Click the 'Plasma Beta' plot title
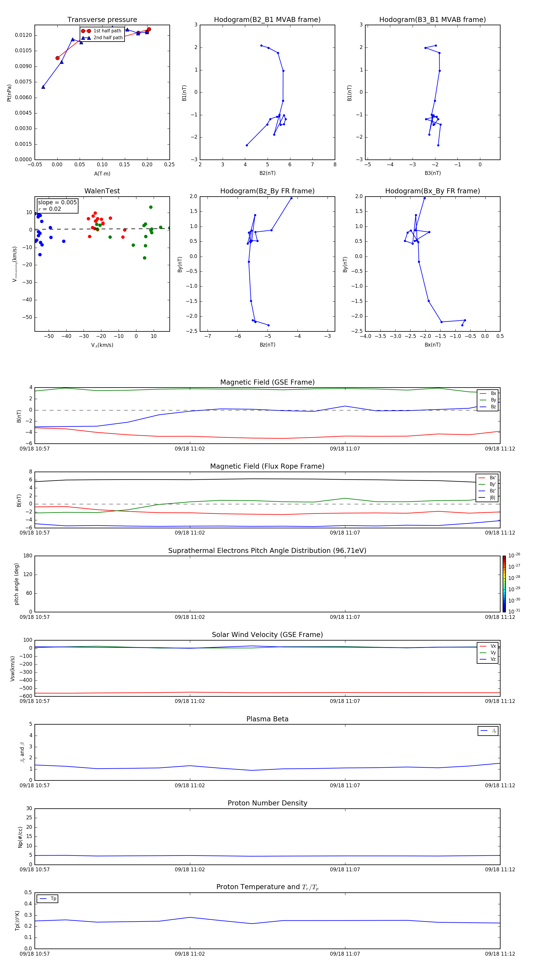 click(x=267, y=719)
